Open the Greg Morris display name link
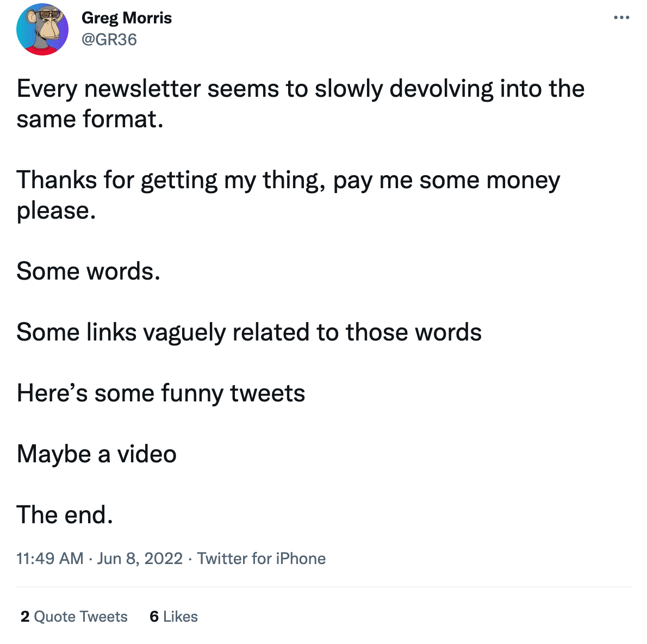 coord(127,18)
